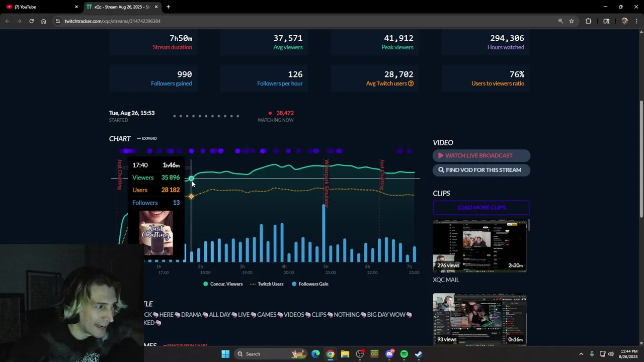Click LOAD MORE CLIPS button
Image resolution: width=644 pixels, height=362 pixels.
pyautogui.click(x=481, y=208)
